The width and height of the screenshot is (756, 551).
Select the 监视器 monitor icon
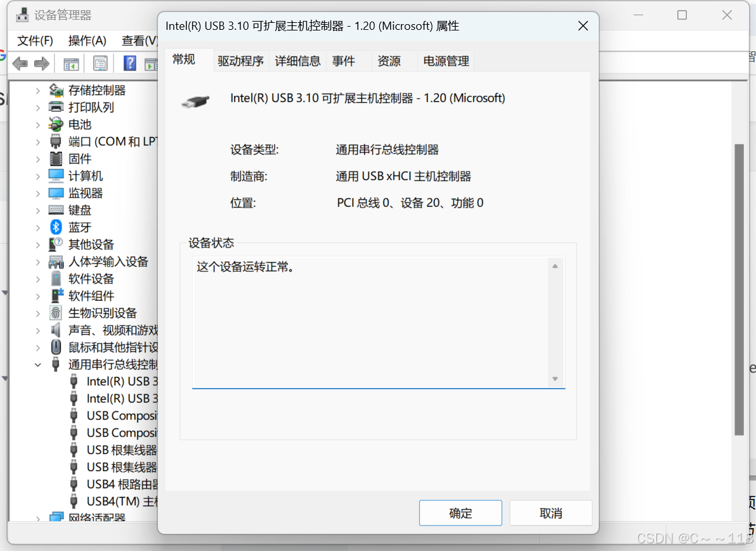pyautogui.click(x=56, y=193)
